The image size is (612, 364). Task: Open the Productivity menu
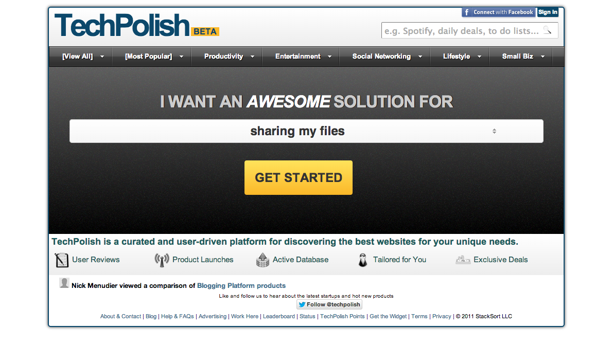click(227, 57)
